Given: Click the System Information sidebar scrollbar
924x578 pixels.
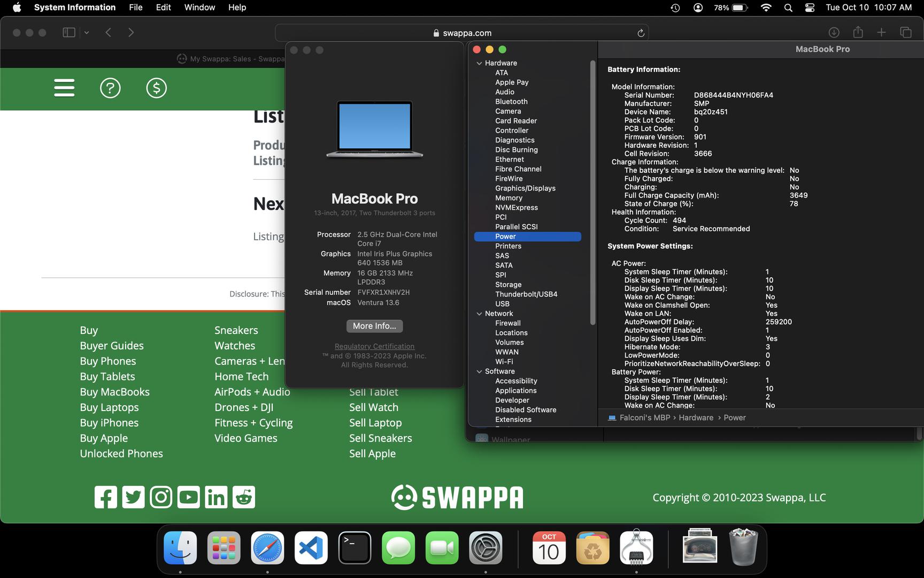Looking at the screenshot, I should (592, 193).
